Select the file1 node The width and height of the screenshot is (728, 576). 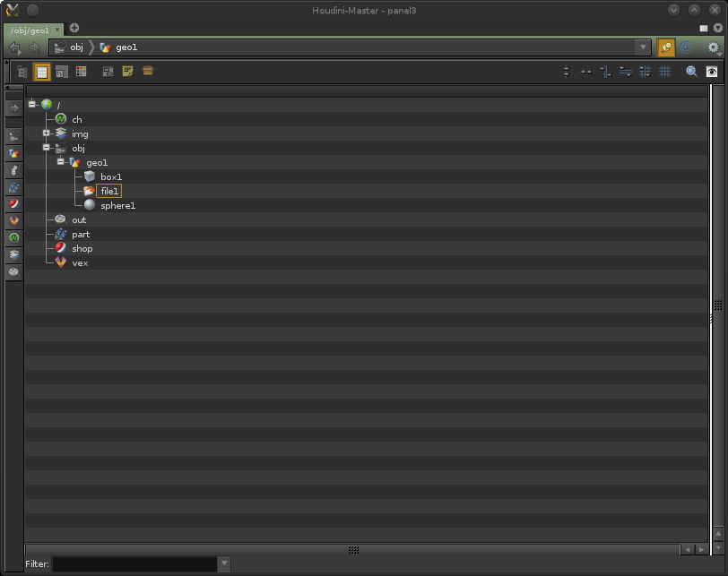109,191
